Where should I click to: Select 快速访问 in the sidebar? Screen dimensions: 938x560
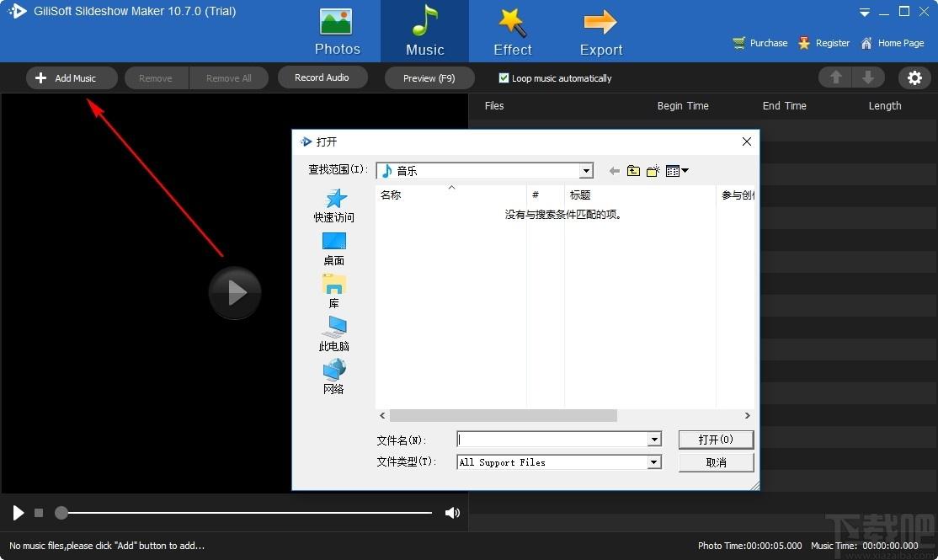coord(333,205)
